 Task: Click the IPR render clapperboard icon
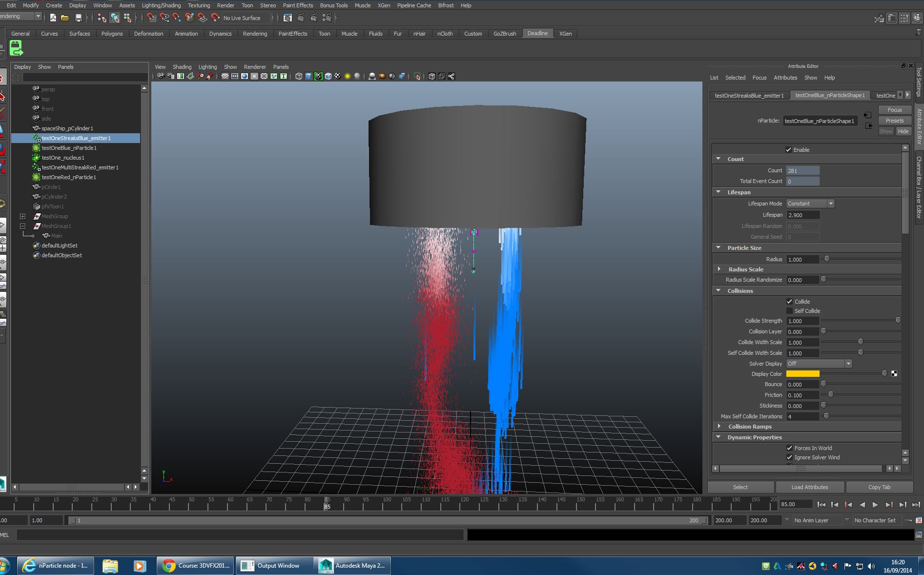click(x=314, y=18)
